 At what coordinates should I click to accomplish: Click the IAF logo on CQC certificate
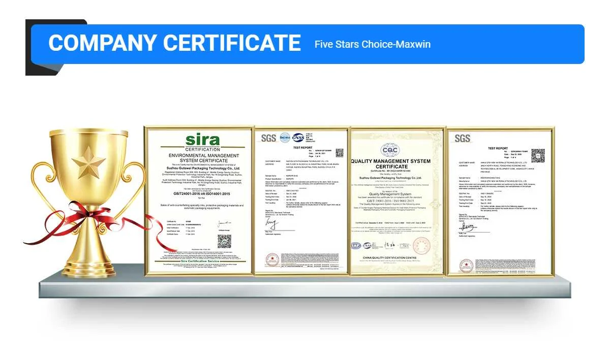[x=357, y=246]
